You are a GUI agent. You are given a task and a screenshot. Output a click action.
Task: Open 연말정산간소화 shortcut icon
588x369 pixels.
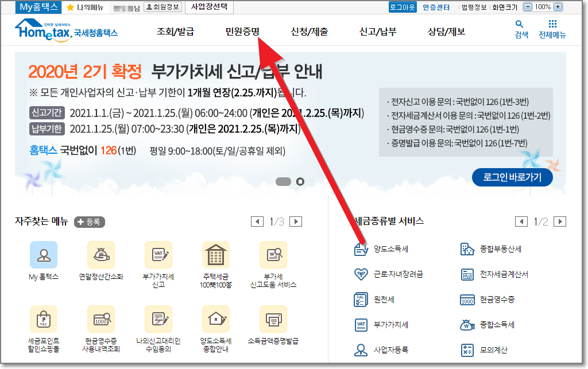click(101, 255)
